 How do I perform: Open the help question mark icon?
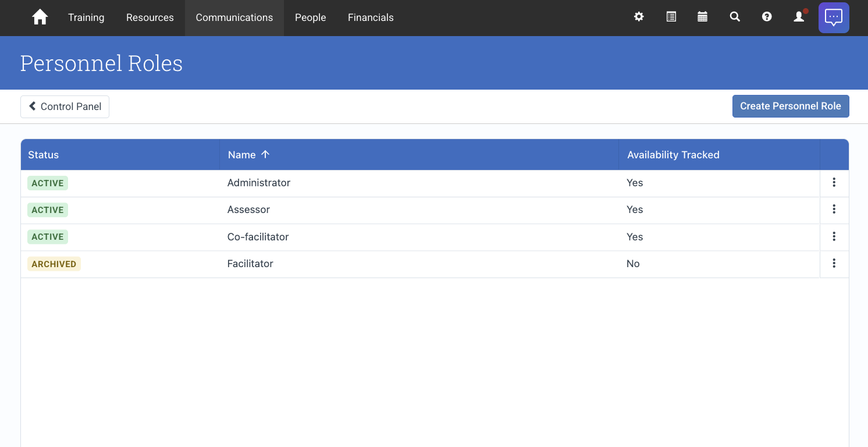coord(767,17)
